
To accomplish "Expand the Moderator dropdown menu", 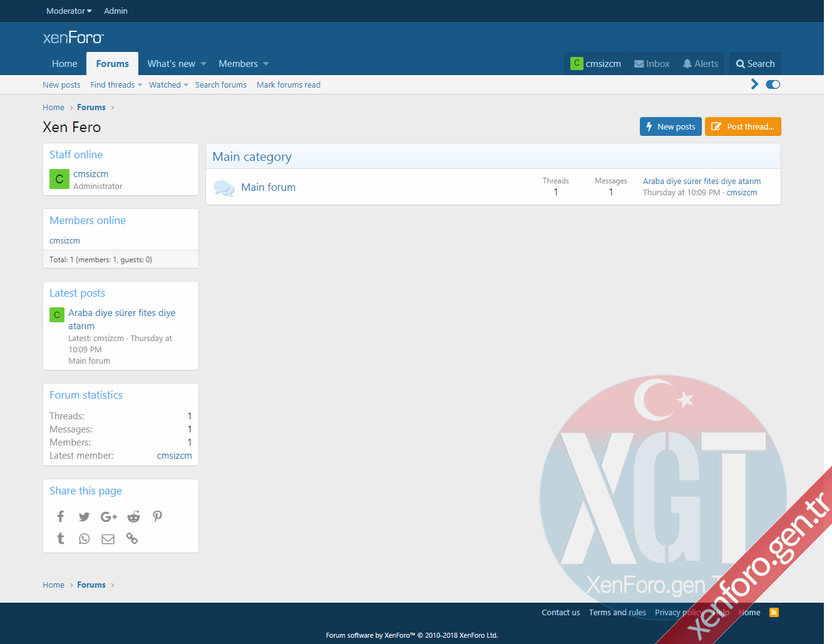I will tap(69, 11).
